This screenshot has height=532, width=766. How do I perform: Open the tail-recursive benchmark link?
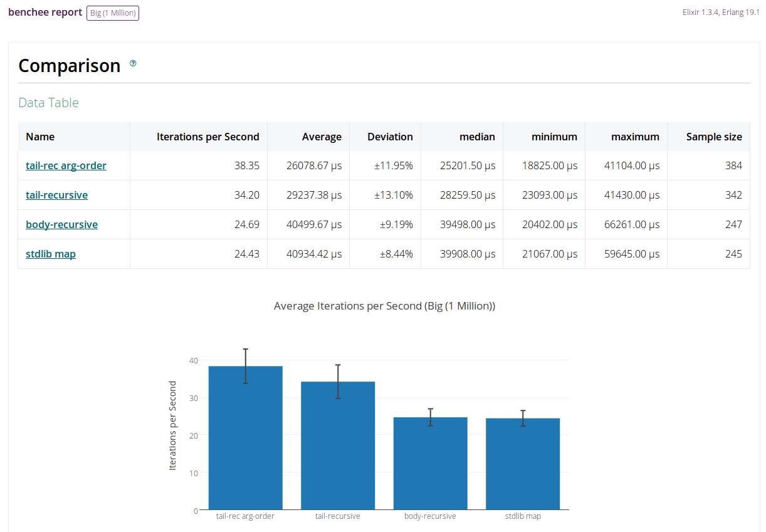pos(56,195)
